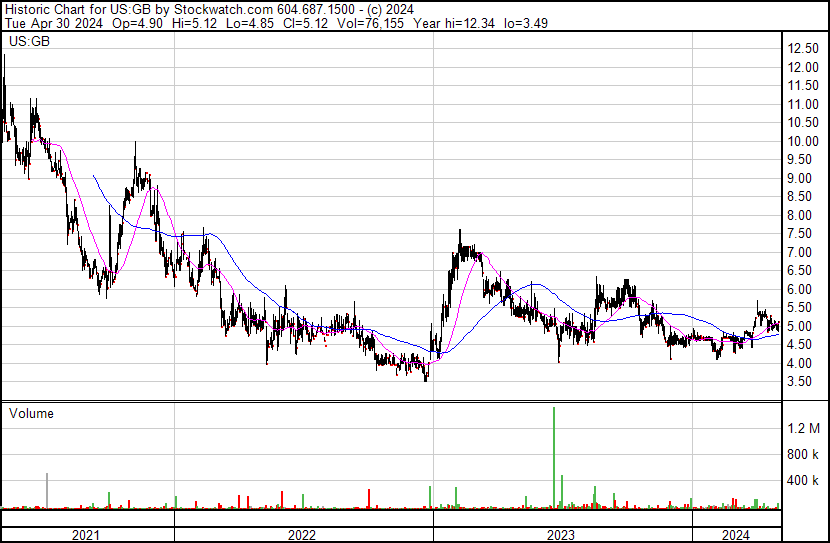Select the 2021 year label on timeline
This screenshot has height=543, width=830.
coord(86,535)
